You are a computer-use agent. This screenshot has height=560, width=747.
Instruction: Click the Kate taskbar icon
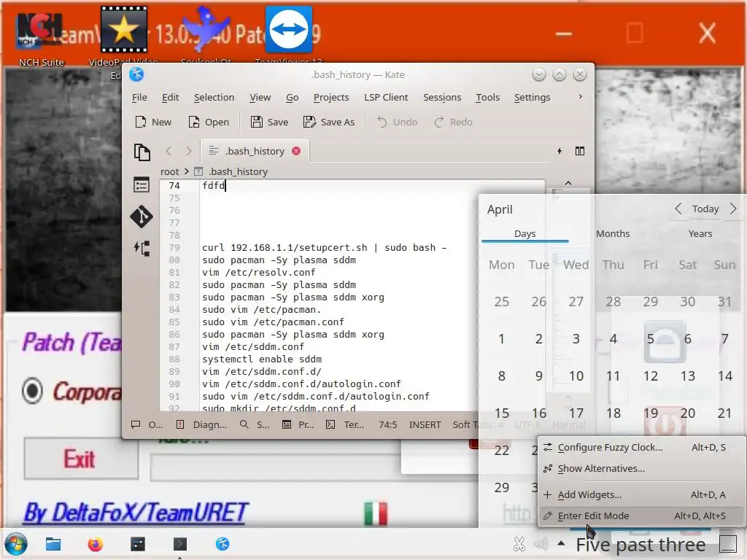(222, 544)
